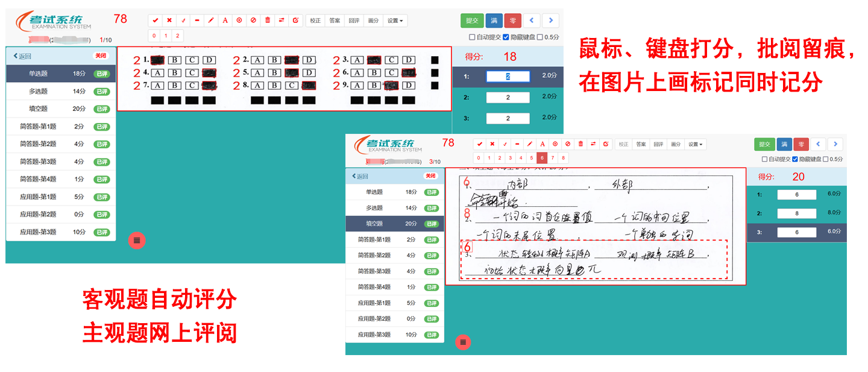Select the ban circle icon in the 18-score window

[253, 20]
